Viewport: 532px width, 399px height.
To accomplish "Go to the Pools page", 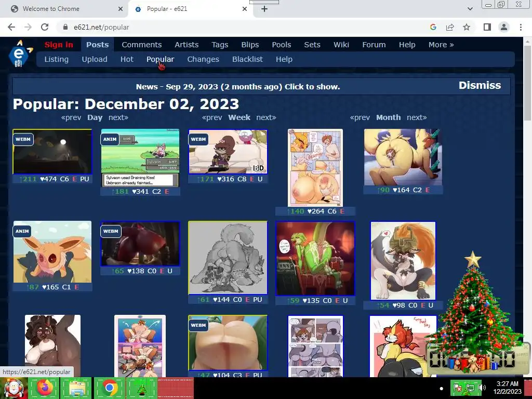I will pyautogui.click(x=281, y=45).
